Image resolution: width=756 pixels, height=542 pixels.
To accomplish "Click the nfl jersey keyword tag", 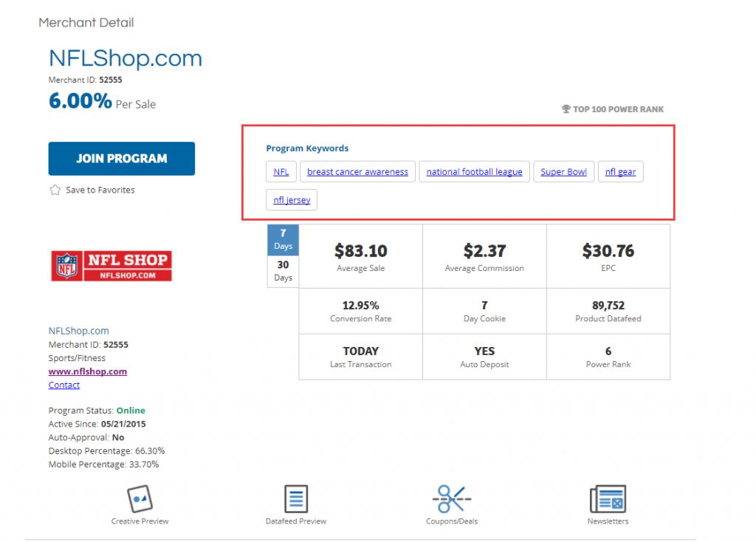I will [x=292, y=200].
